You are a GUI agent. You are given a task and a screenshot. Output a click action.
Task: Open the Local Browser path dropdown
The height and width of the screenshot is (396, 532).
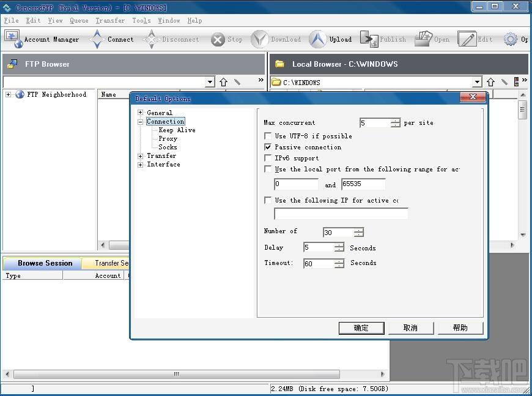pyautogui.click(x=478, y=82)
